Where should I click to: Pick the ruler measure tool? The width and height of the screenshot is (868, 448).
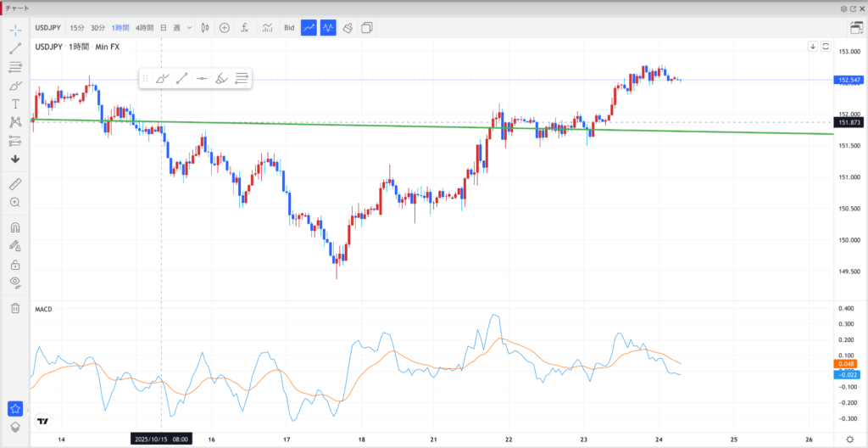tap(15, 183)
